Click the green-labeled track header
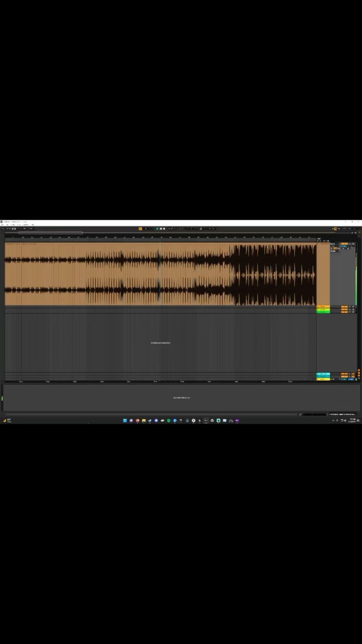 pyautogui.click(x=323, y=312)
